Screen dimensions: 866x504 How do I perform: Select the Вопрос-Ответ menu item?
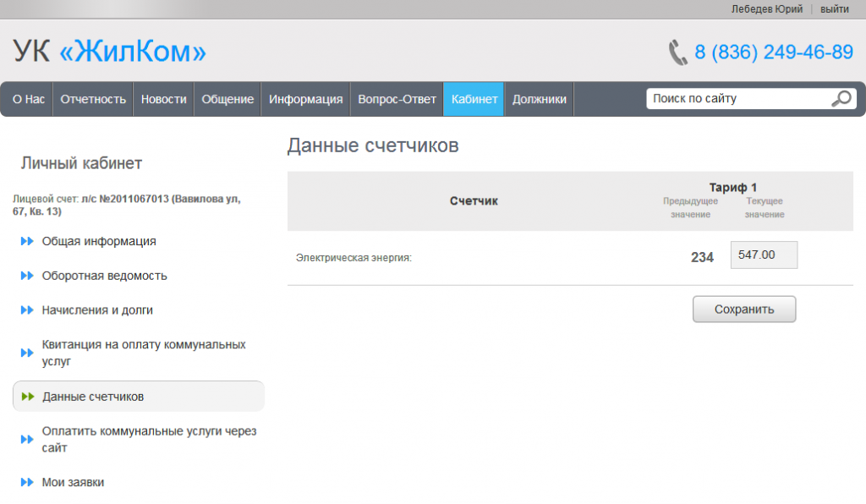click(397, 99)
